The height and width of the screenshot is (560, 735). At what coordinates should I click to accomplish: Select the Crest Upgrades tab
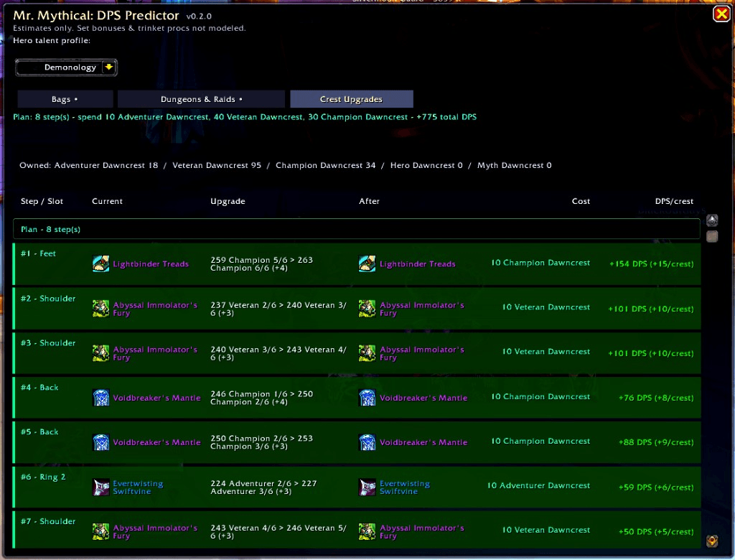click(x=352, y=99)
